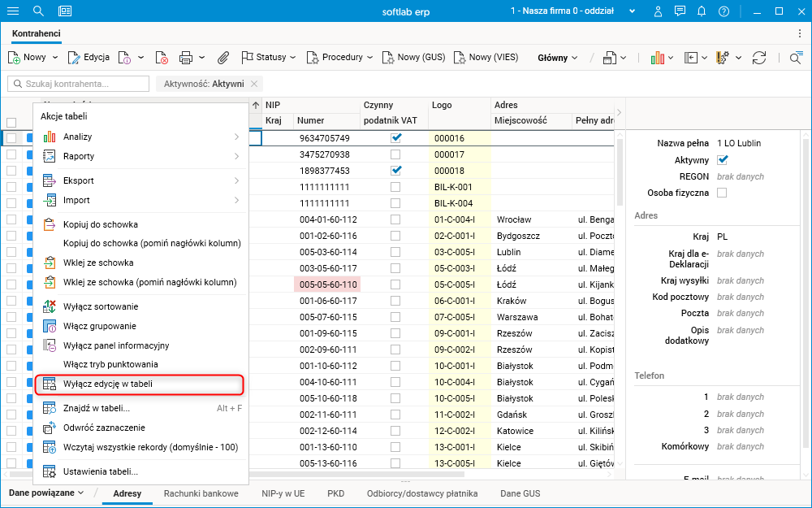This screenshot has height=508, width=812.
Task: Click the Szukaj kontrahenta search field
Action: pyautogui.click(x=79, y=84)
